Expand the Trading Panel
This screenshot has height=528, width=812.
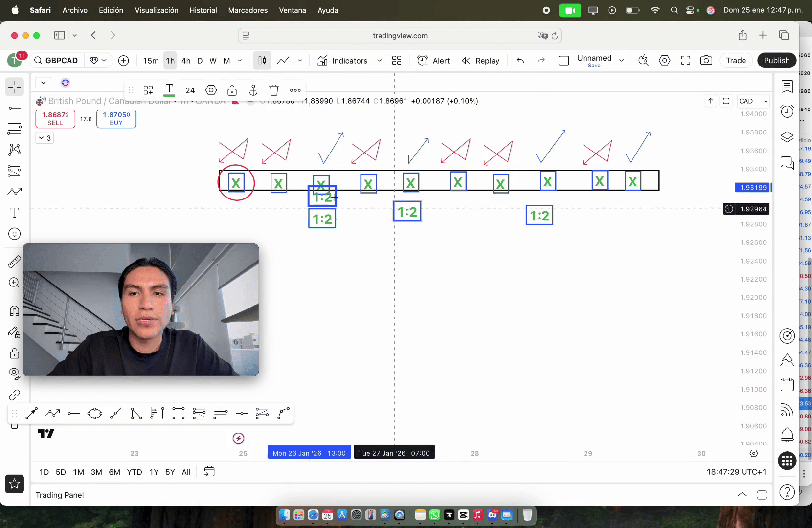[742, 495]
